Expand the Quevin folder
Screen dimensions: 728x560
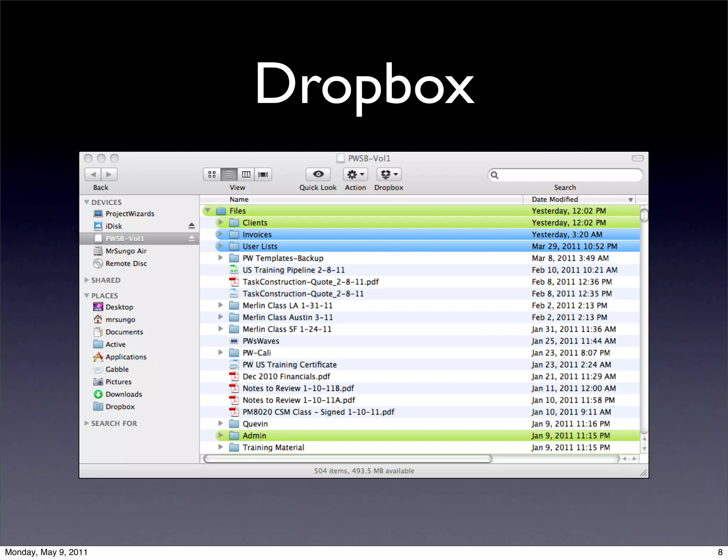tap(220, 423)
